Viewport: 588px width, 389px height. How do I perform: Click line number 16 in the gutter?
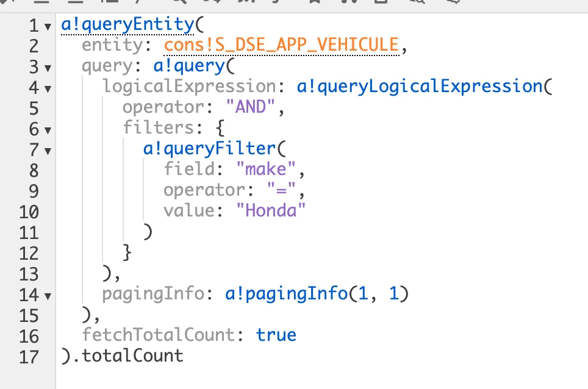tap(29, 337)
